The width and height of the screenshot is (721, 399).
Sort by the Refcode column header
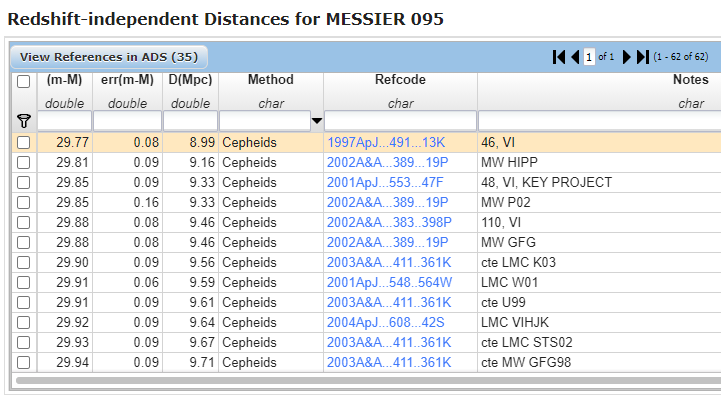click(400, 80)
